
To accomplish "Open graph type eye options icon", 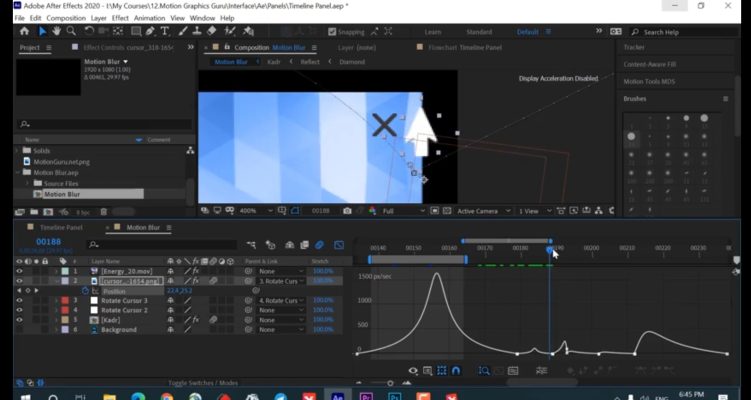I will (413, 371).
